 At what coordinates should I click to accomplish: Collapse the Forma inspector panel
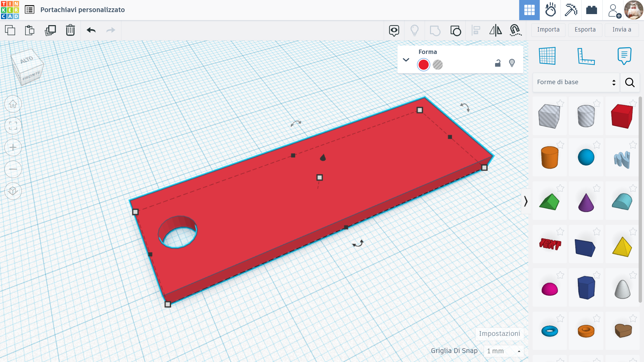click(406, 60)
